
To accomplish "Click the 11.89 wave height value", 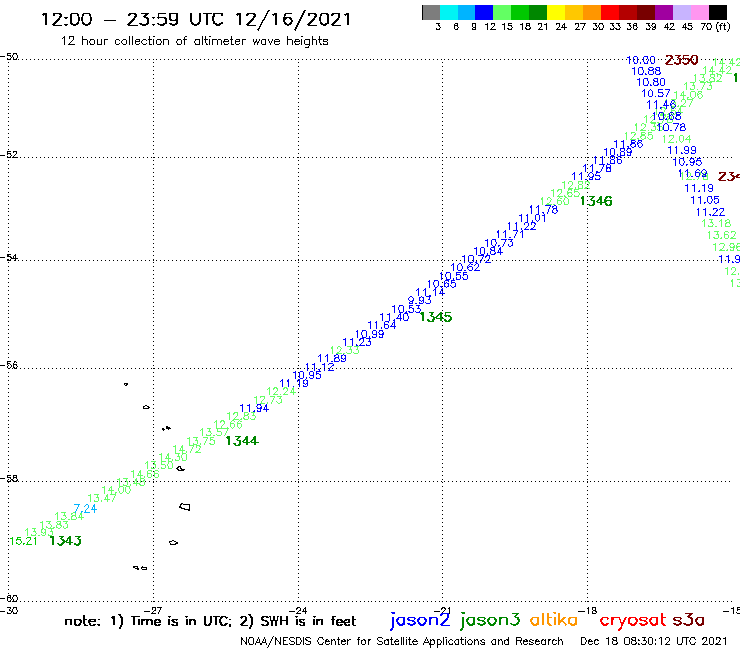I will point(332,358).
